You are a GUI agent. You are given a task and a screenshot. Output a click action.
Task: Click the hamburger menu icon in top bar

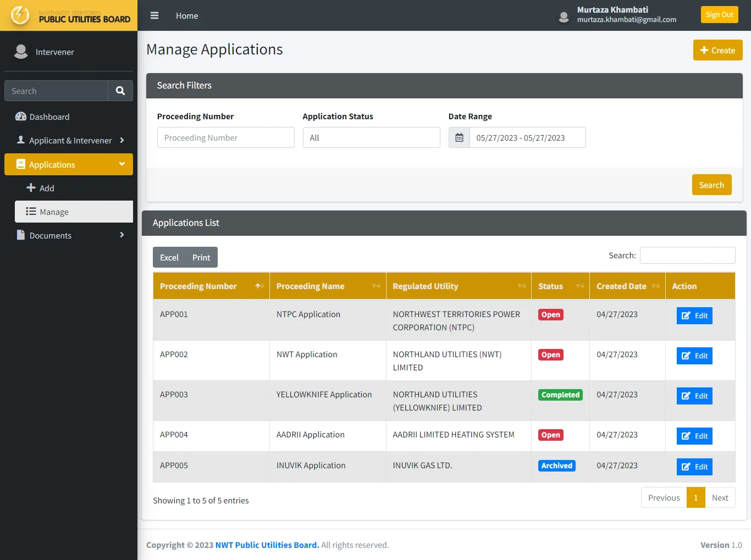pyautogui.click(x=154, y=15)
